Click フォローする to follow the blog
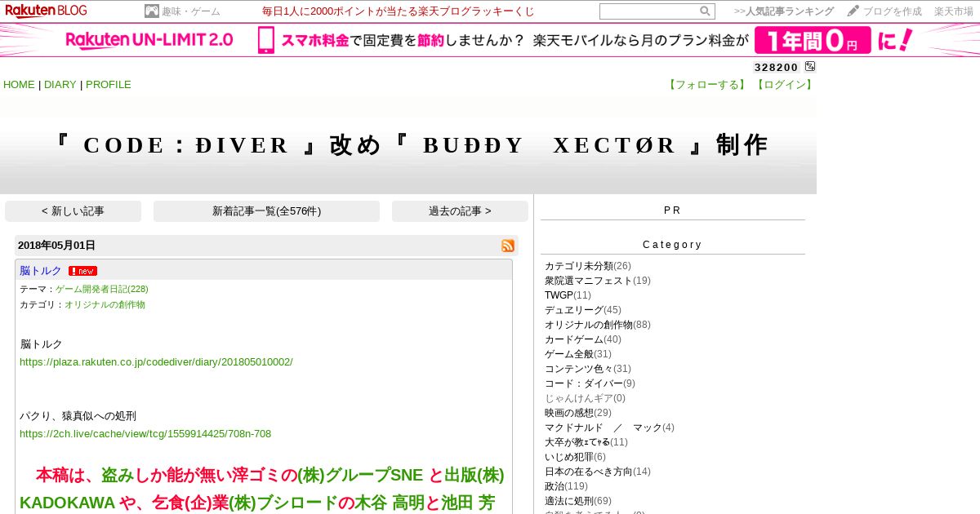Viewport: 980px width, 514px height. (709, 85)
